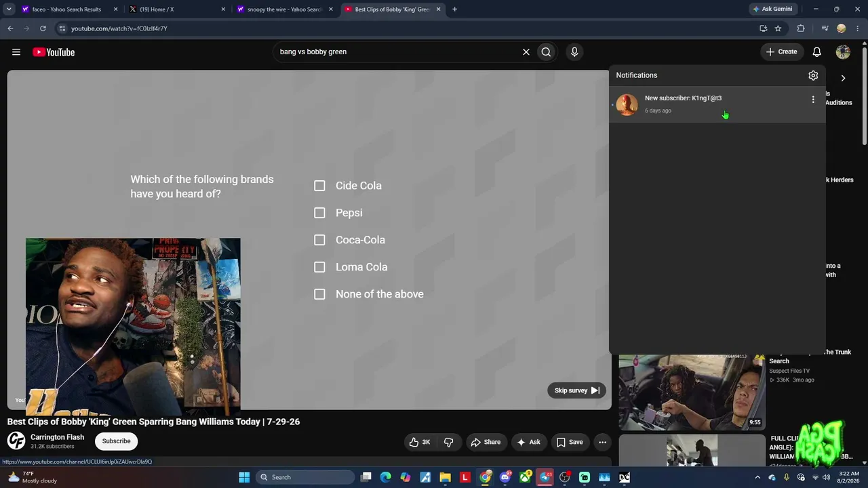Open the notifications bell
Viewport: 868px width, 488px height.
[817, 52]
